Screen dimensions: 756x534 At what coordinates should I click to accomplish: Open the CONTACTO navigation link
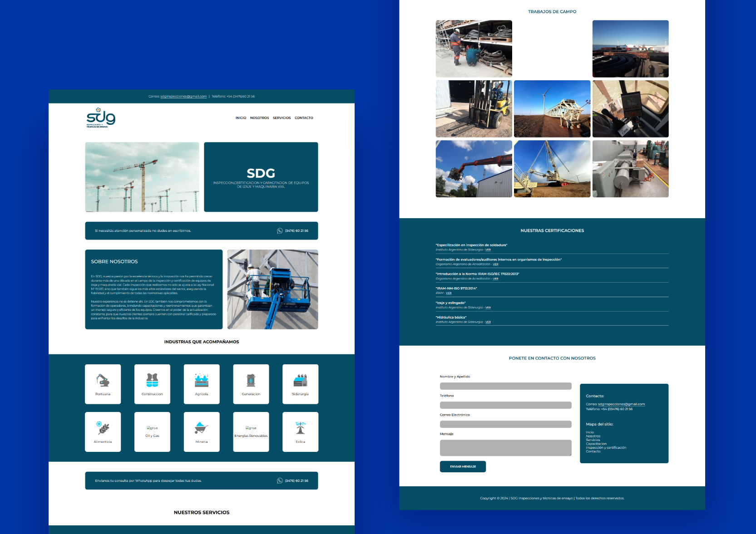coord(304,118)
